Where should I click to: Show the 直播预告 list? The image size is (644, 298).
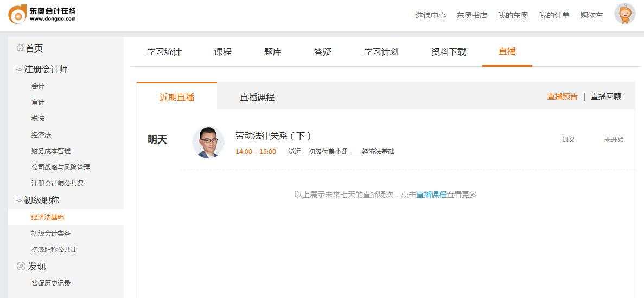(x=563, y=96)
